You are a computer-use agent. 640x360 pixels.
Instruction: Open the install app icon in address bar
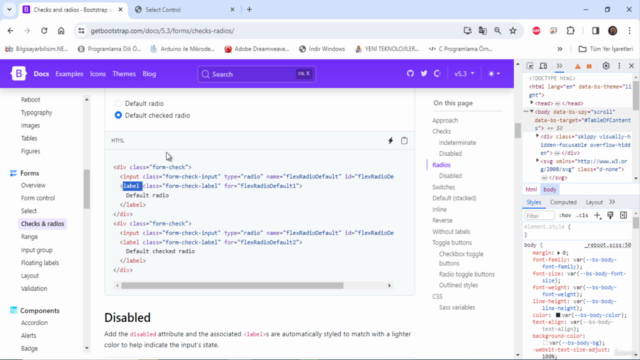pos(468,31)
